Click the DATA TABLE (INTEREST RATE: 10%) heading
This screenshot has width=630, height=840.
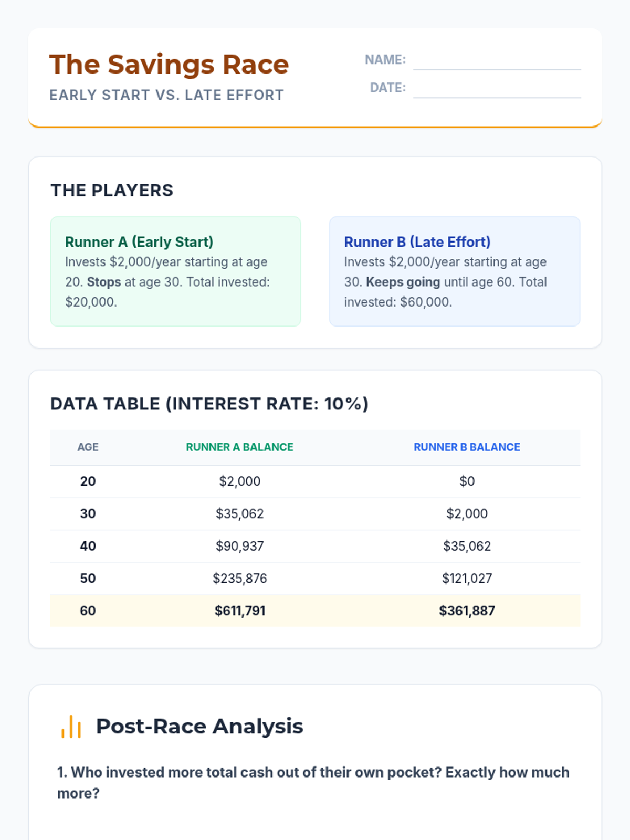209,404
